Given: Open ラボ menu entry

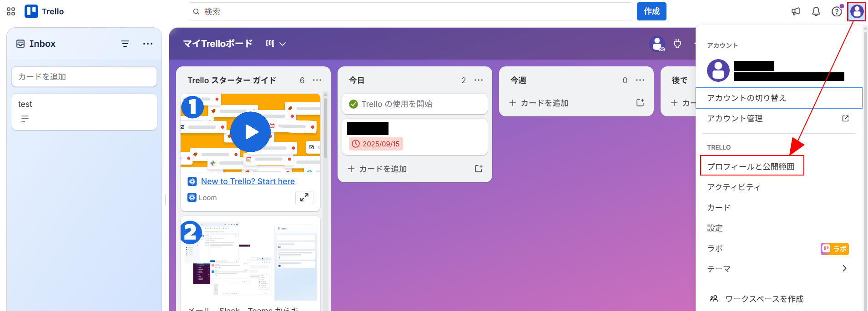Looking at the screenshot, I should [779, 248].
